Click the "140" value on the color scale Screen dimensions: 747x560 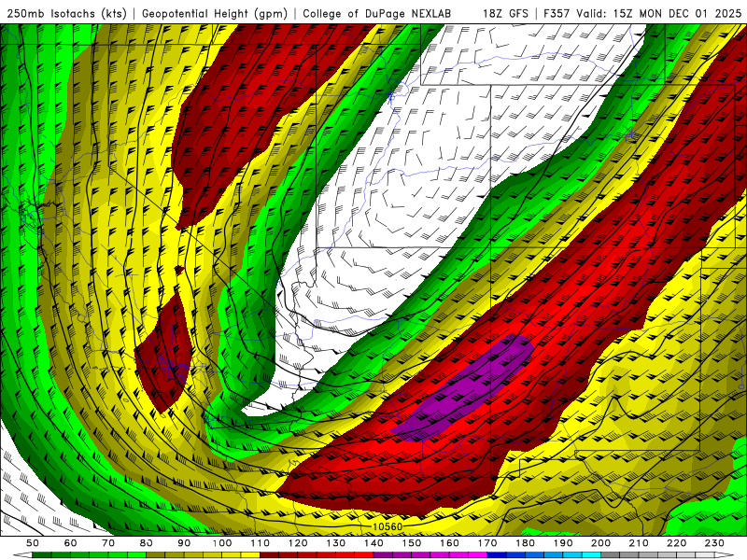pyautogui.click(x=373, y=543)
